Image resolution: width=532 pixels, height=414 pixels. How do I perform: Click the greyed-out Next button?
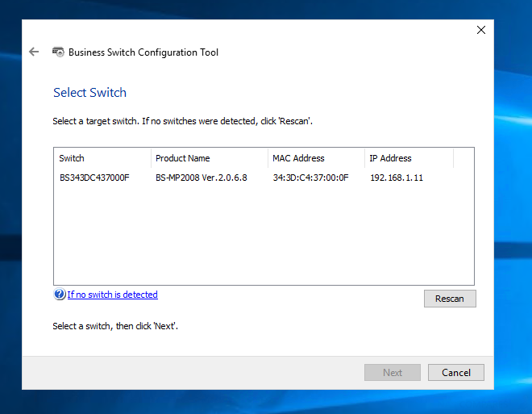tap(393, 373)
